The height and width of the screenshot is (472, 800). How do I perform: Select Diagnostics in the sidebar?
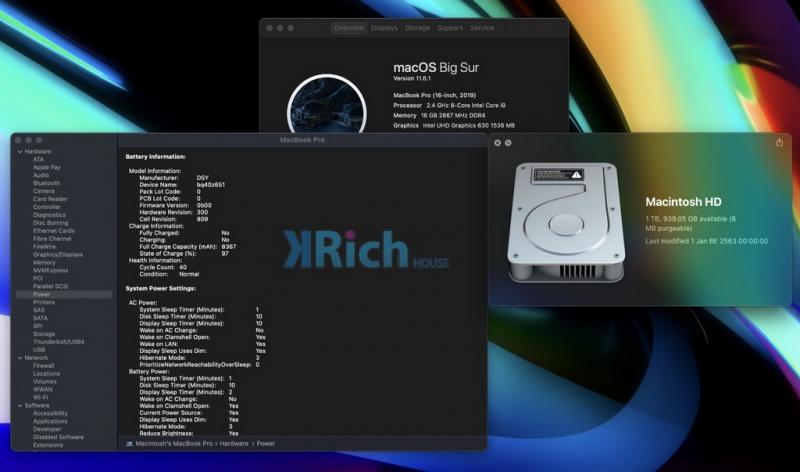tap(49, 215)
